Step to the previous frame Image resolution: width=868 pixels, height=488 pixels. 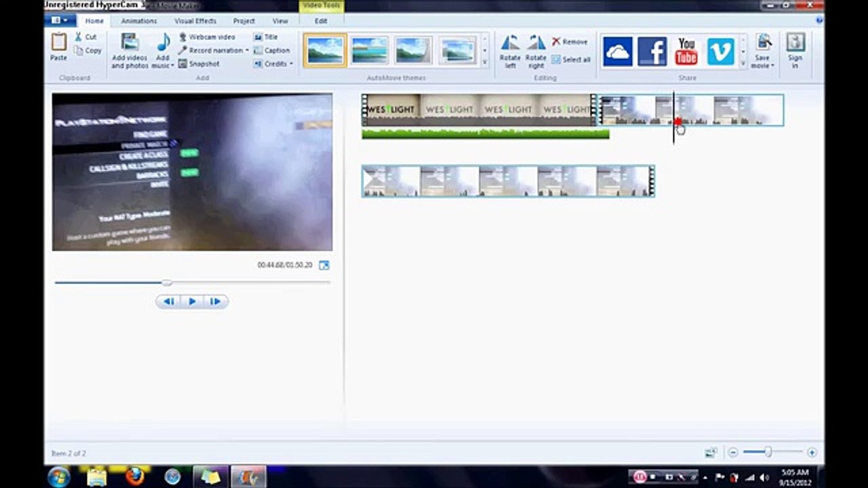[168, 302]
